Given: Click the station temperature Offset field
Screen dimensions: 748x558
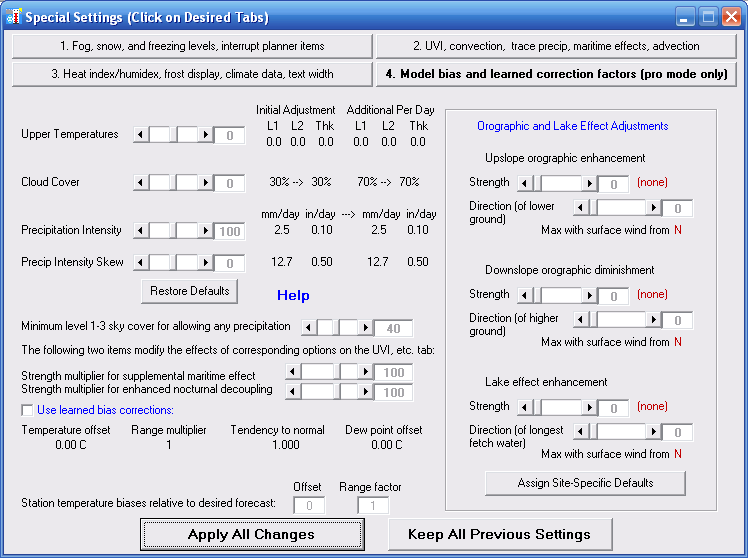Looking at the screenshot, I should click(309, 506).
